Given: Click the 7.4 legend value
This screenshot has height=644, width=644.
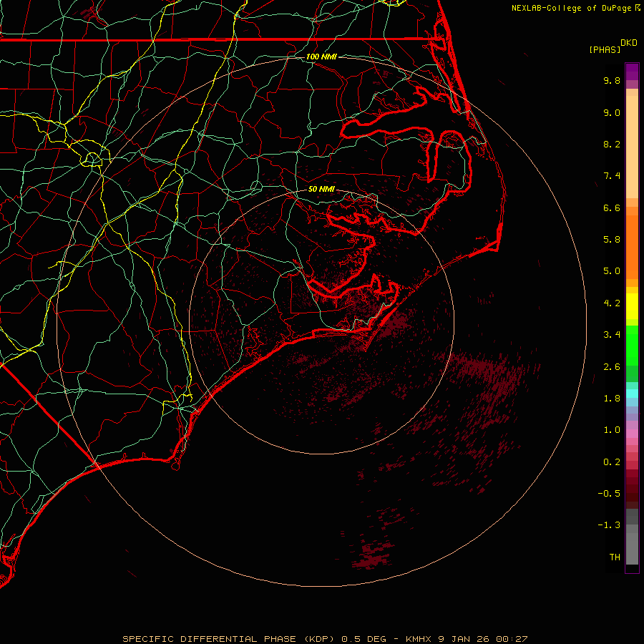Looking at the screenshot, I should (x=612, y=176).
